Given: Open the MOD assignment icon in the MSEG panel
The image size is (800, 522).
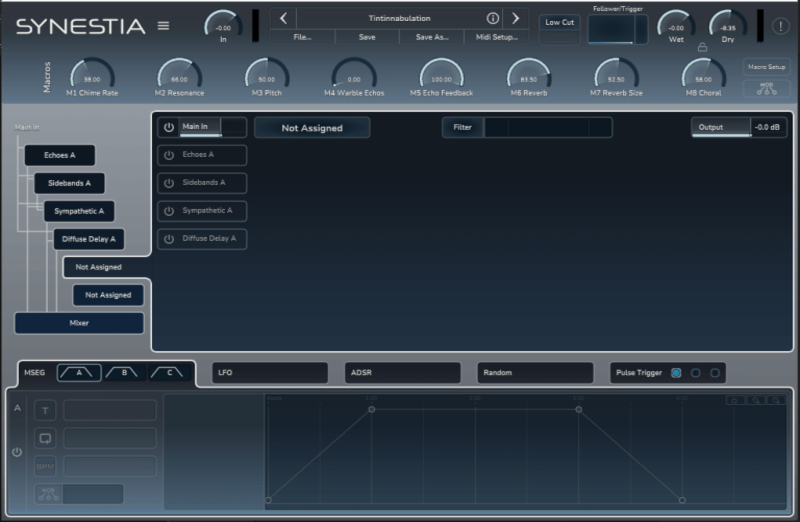Looking at the screenshot, I should click(x=48, y=494).
